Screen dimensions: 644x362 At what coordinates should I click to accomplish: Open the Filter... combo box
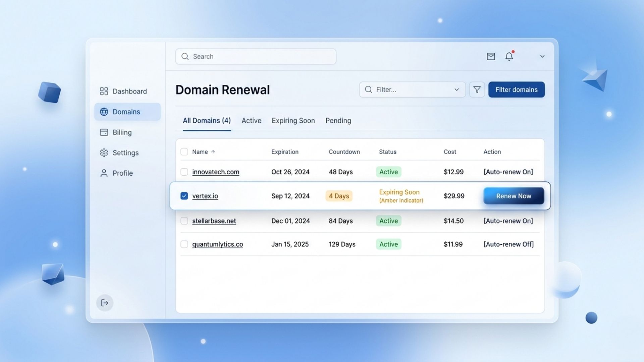pos(412,89)
